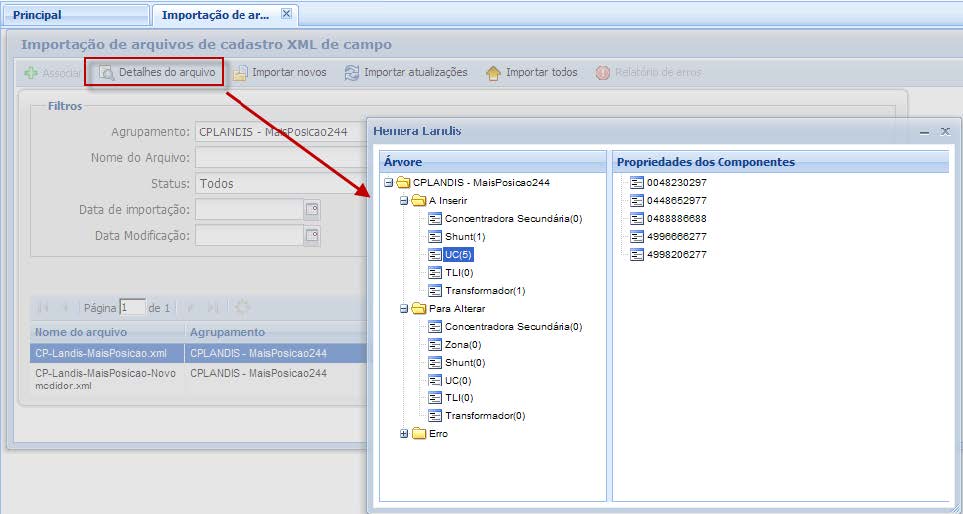Viewport: 963px width, 514px height.
Task: Click the Detalhes do arquivo toolbar icon
Action: pos(107,73)
